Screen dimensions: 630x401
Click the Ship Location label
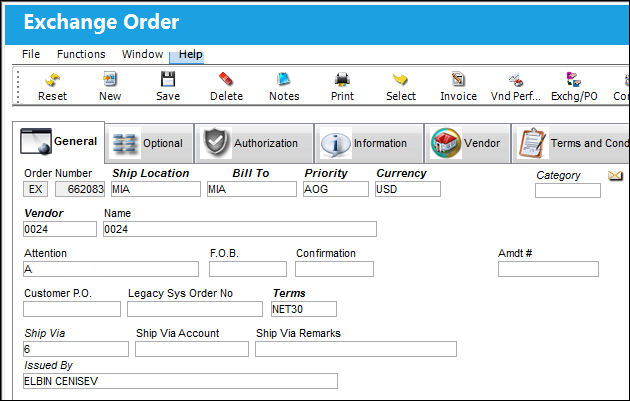click(151, 173)
